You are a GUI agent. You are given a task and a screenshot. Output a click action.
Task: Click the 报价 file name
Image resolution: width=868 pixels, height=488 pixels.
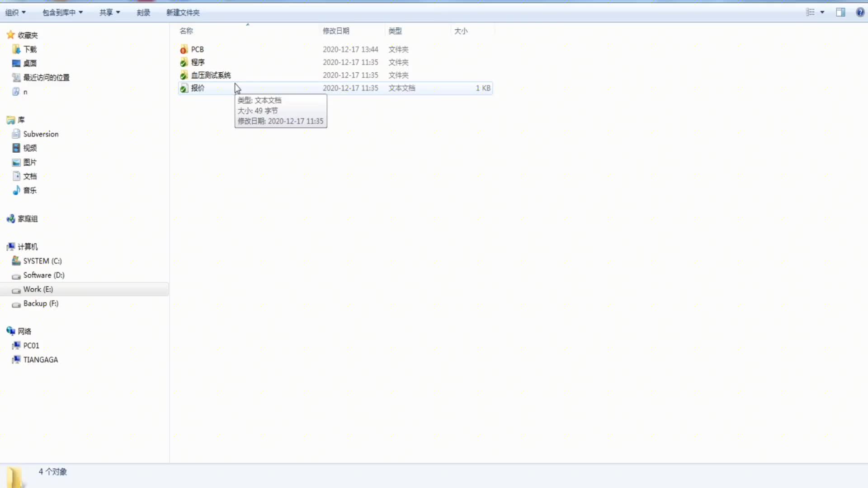tap(198, 88)
